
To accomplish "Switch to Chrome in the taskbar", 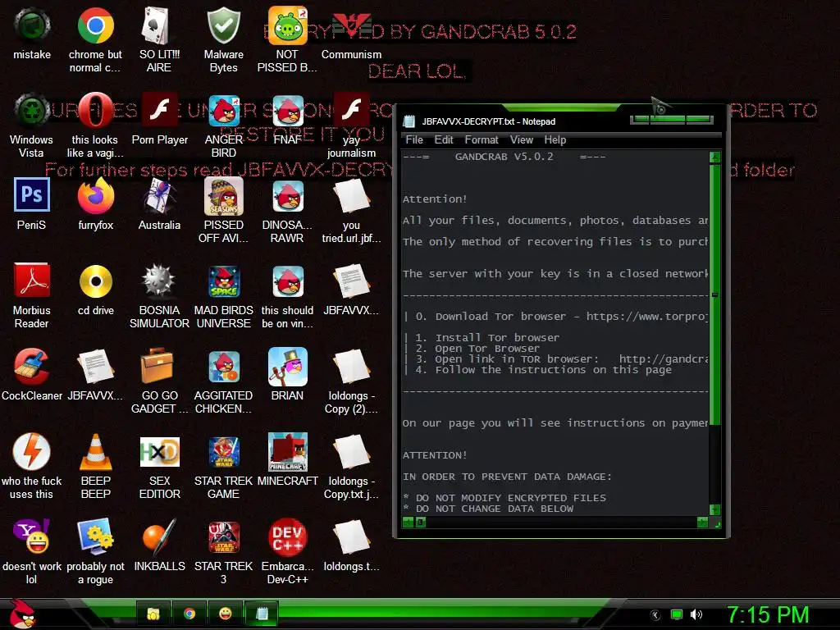I will click(189, 614).
